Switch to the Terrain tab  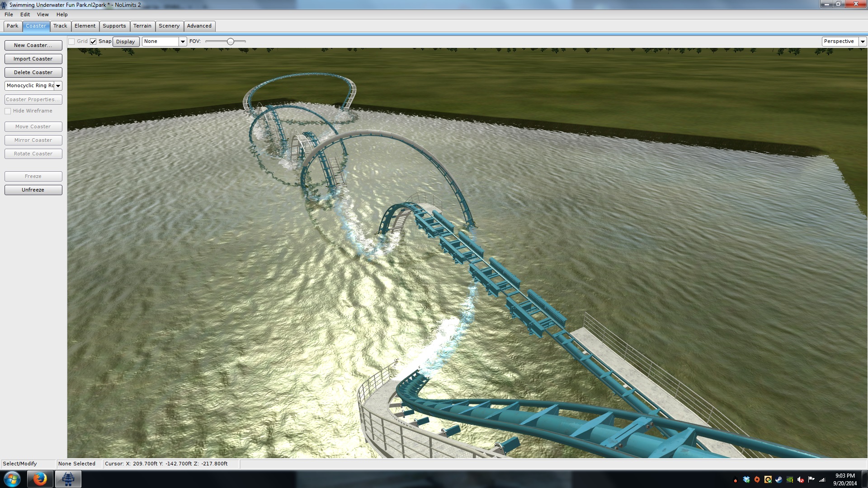pyautogui.click(x=142, y=26)
